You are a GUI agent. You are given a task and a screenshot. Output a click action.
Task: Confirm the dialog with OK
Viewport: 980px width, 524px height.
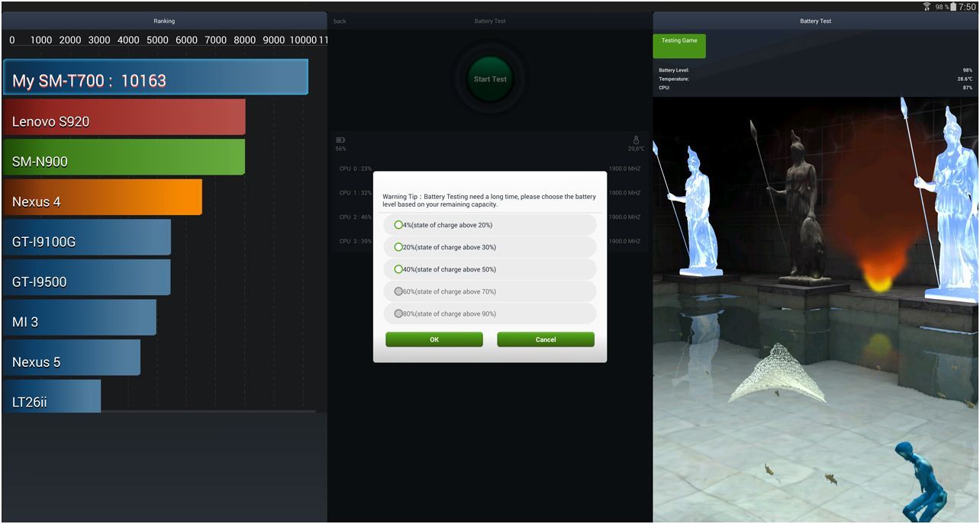[x=434, y=339]
